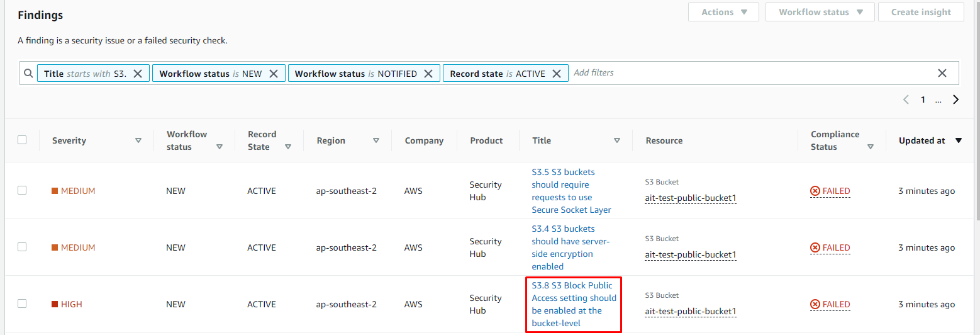Open bucket resource for S3.5 finding
The height and width of the screenshot is (335, 980).
(691, 198)
